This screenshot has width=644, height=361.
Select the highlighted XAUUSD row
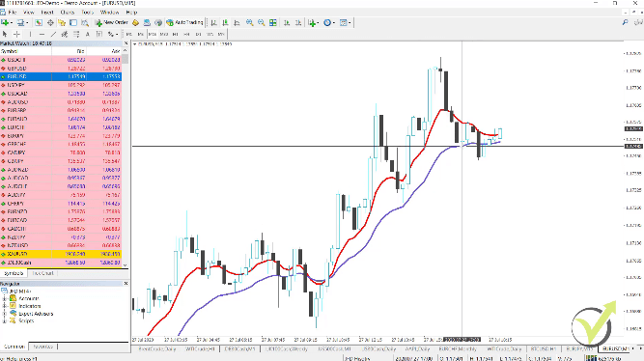[x=61, y=254]
